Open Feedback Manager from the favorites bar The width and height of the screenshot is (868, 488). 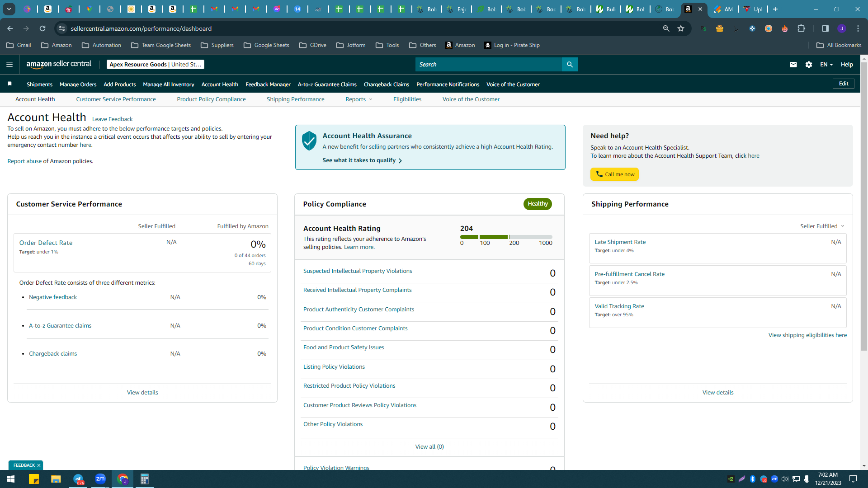point(268,84)
